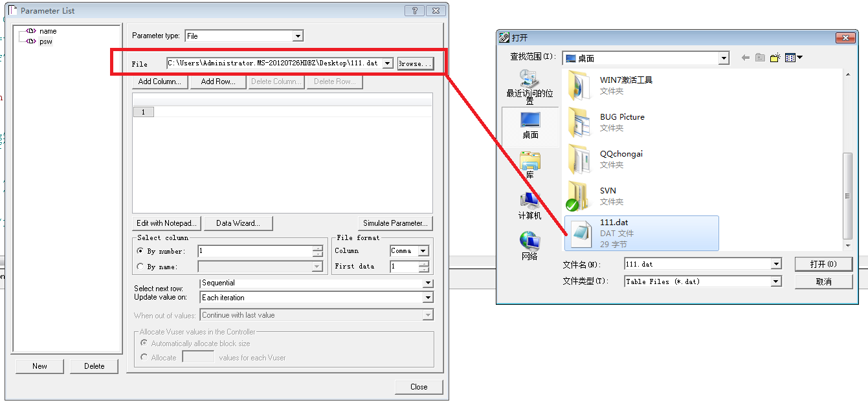Click the up one level folder icon
The height and width of the screenshot is (407, 868).
pos(760,58)
